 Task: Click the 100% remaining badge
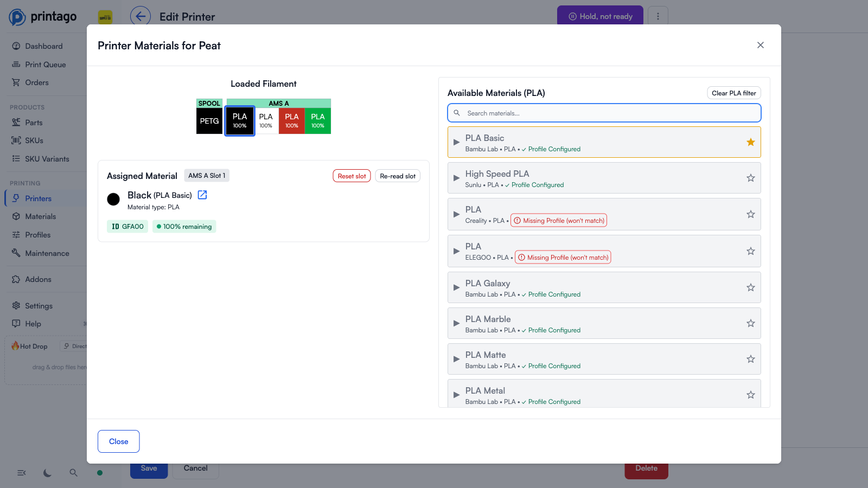pyautogui.click(x=184, y=227)
